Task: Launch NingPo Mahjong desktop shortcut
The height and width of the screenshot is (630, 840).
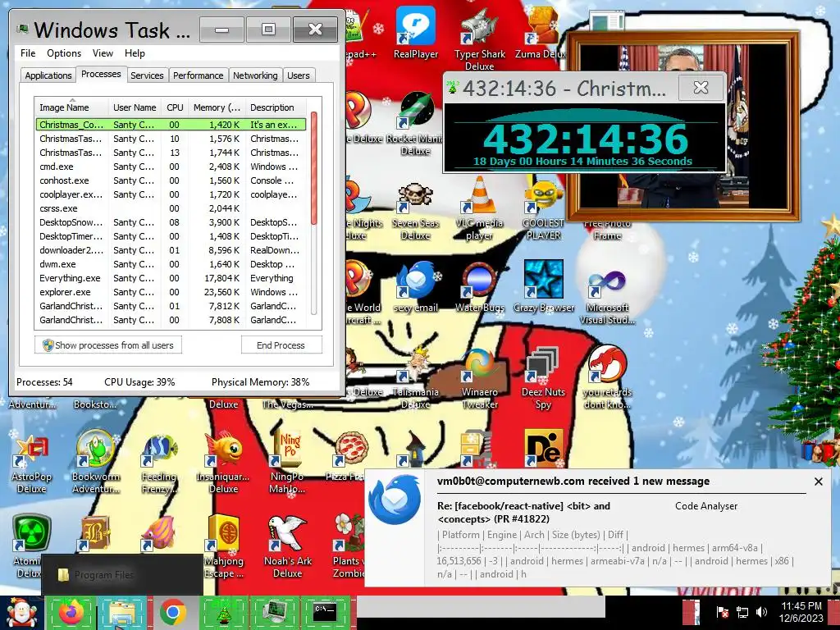Action: click(287, 463)
